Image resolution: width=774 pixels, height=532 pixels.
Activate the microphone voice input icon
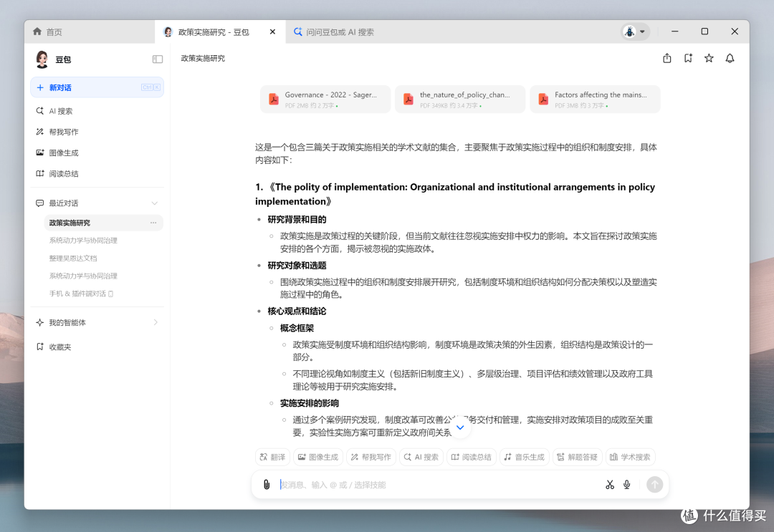627,485
